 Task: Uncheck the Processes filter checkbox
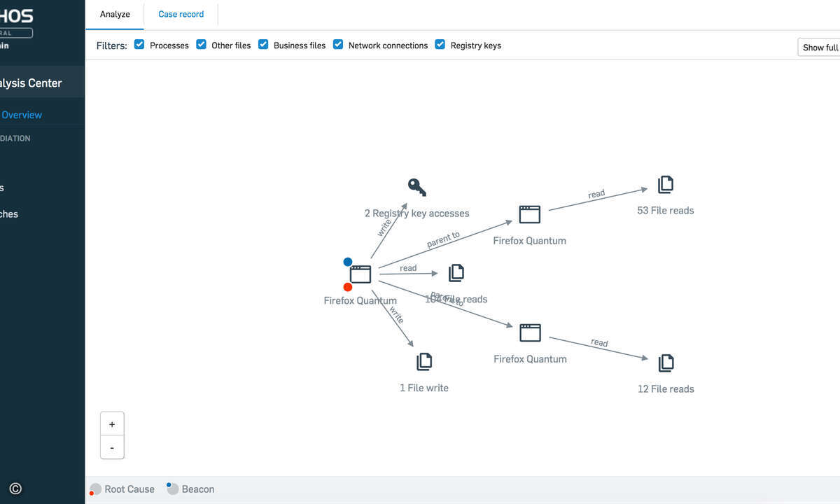pos(139,44)
